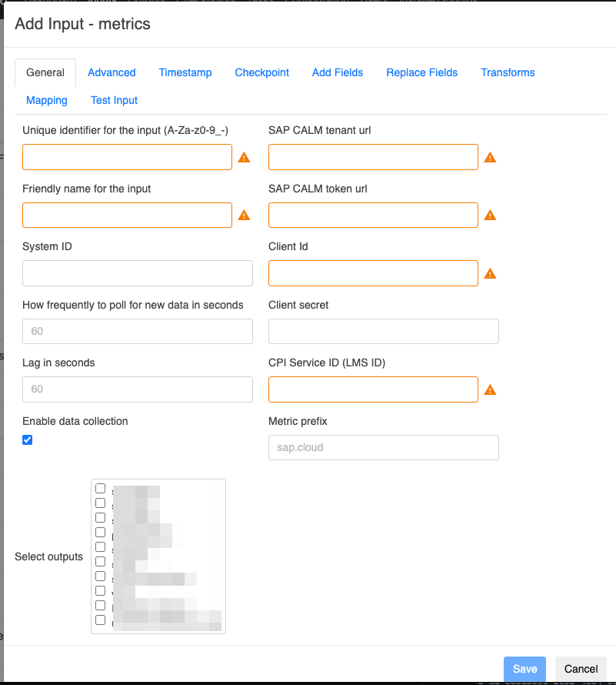Click warning icon beside SAP CALM tenant url
Viewport: 616px width, 685px height.
[x=490, y=157]
